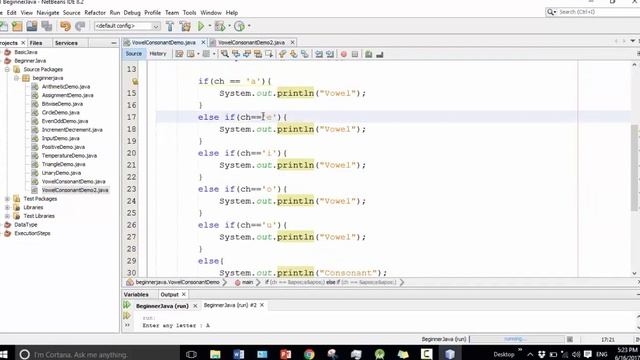Click the NetBeans cube icon on taskbar

pos(450,354)
